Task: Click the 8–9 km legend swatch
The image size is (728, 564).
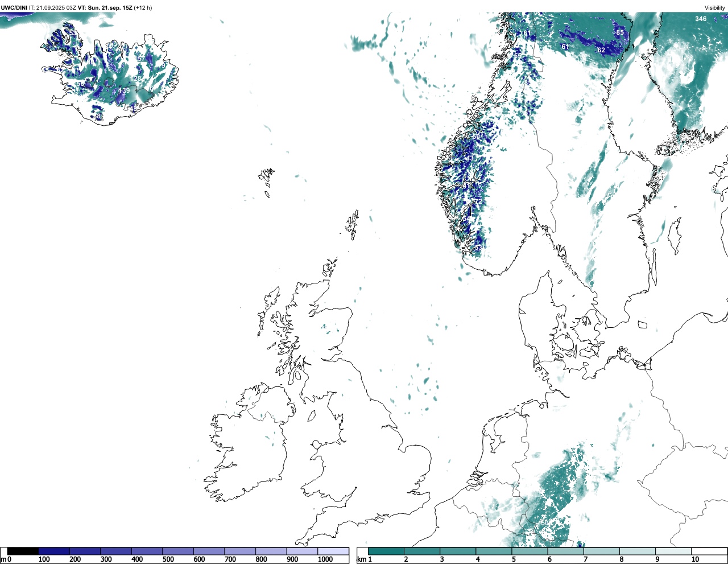Action: [x=637, y=551]
